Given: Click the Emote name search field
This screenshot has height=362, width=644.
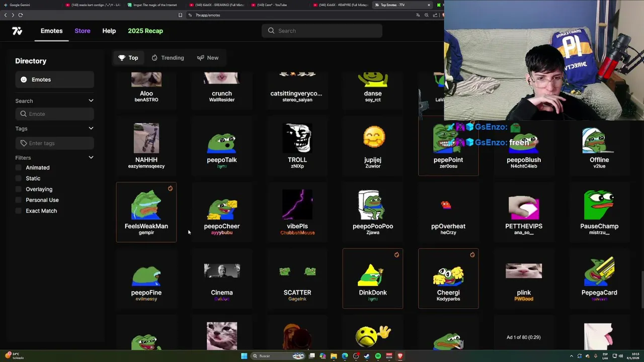Looking at the screenshot, I should coord(54,114).
